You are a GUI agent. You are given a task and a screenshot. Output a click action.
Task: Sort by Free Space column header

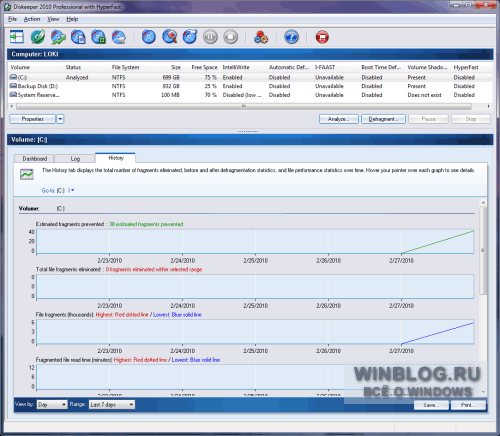[x=202, y=67]
